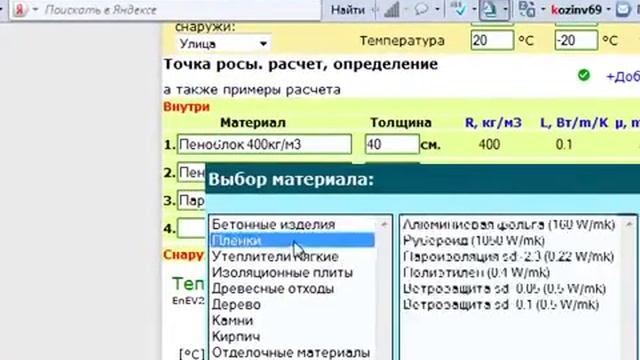
Task: Click the +Доб add link
Action: pyautogui.click(x=623, y=76)
